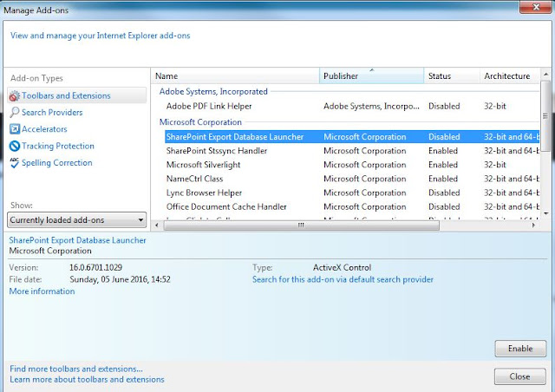Select NameCtrl Class row
Viewport: 555px width, 392px height.
click(x=352, y=179)
